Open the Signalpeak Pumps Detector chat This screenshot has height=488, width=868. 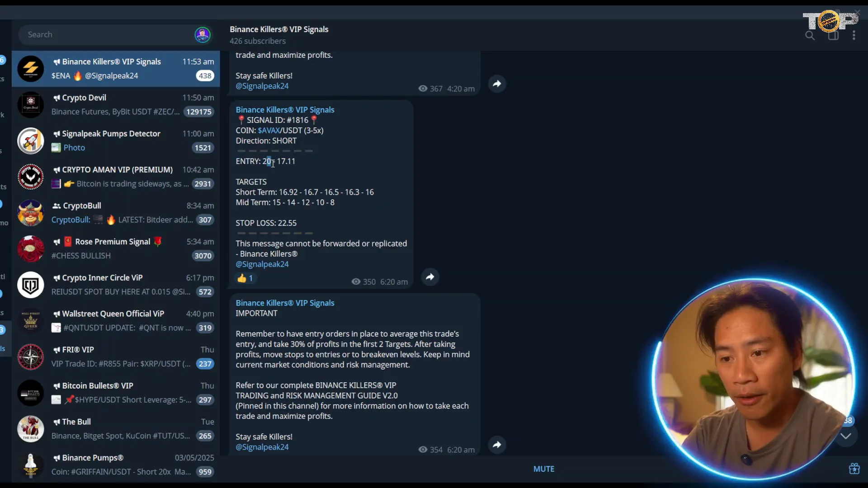pos(116,141)
